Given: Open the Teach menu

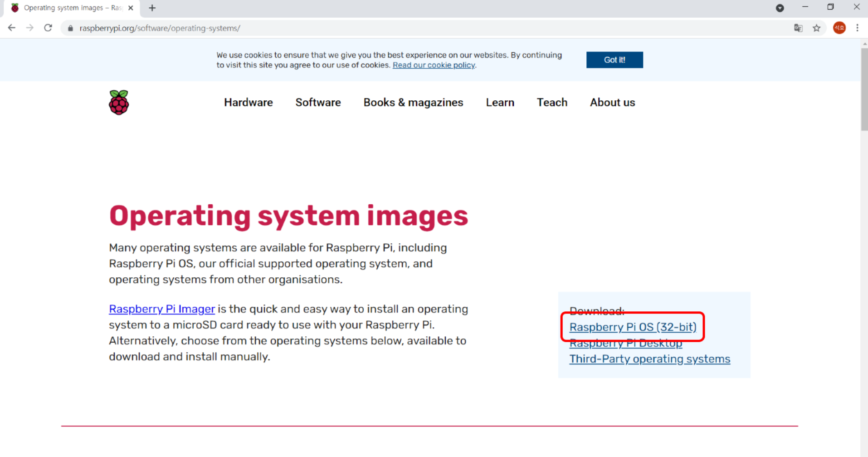Looking at the screenshot, I should pyautogui.click(x=552, y=103).
